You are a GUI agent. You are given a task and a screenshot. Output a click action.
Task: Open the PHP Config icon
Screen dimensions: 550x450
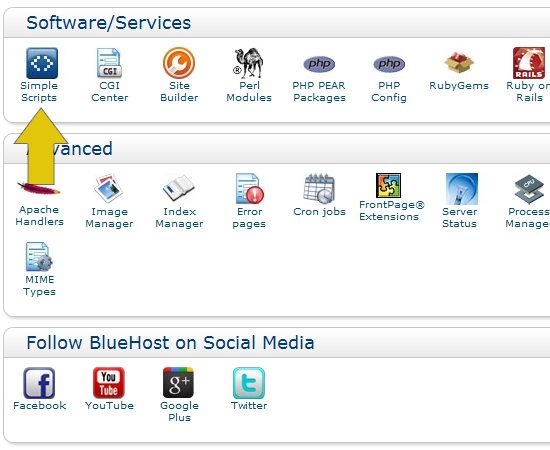click(x=389, y=64)
